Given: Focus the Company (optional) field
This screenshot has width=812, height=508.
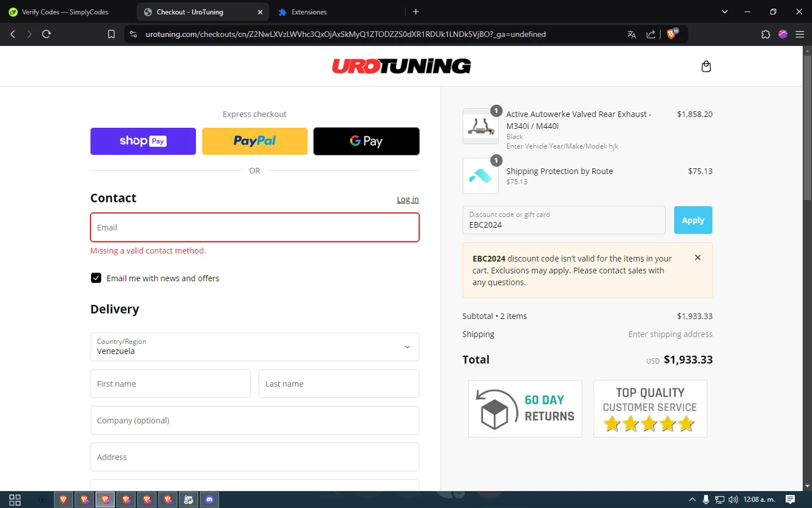Looking at the screenshot, I should [x=254, y=420].
